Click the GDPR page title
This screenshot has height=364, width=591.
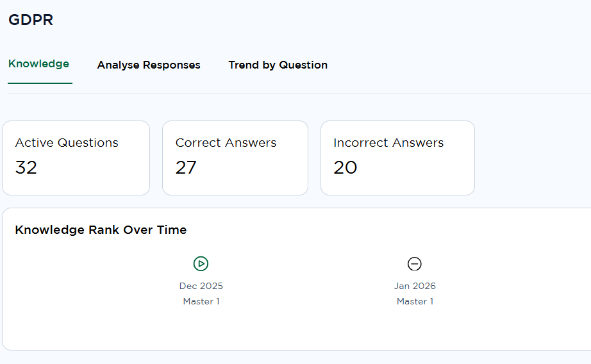(x=31, y=20)
